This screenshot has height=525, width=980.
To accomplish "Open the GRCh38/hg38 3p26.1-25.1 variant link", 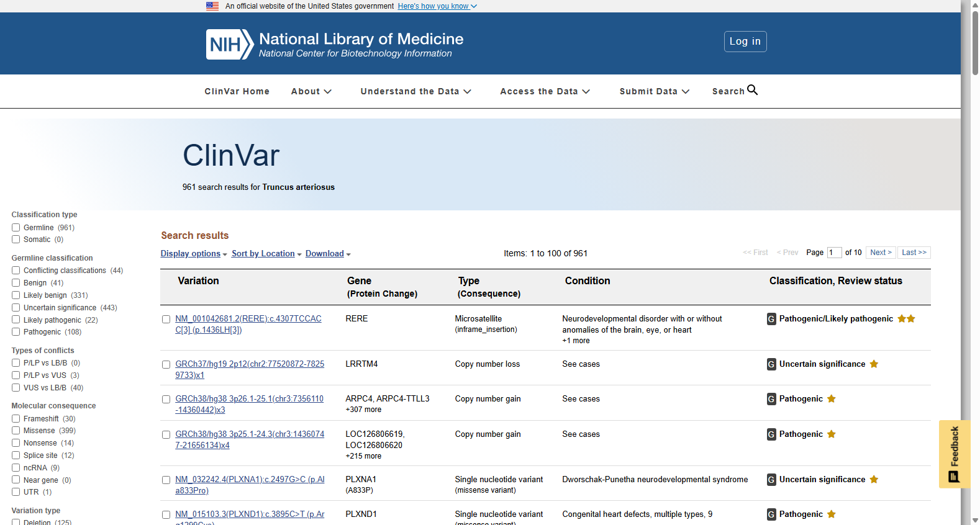I will coord(250,405).
